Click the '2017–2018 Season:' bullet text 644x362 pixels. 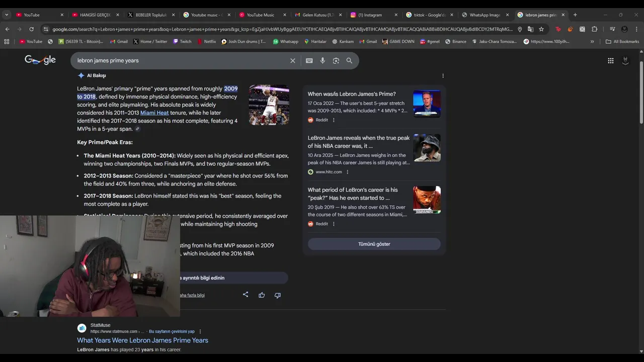[108, 196]
